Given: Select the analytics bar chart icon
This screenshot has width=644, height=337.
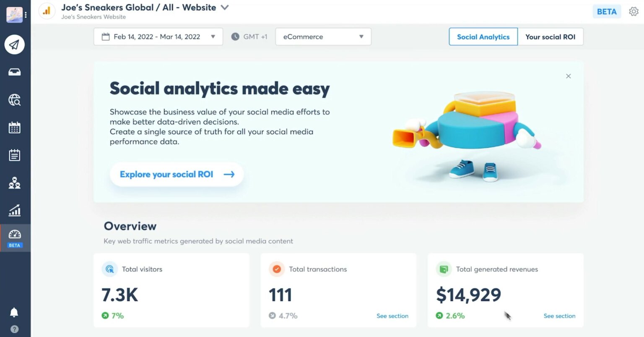Looking at the screenshot, I should [x=15, y=210].
